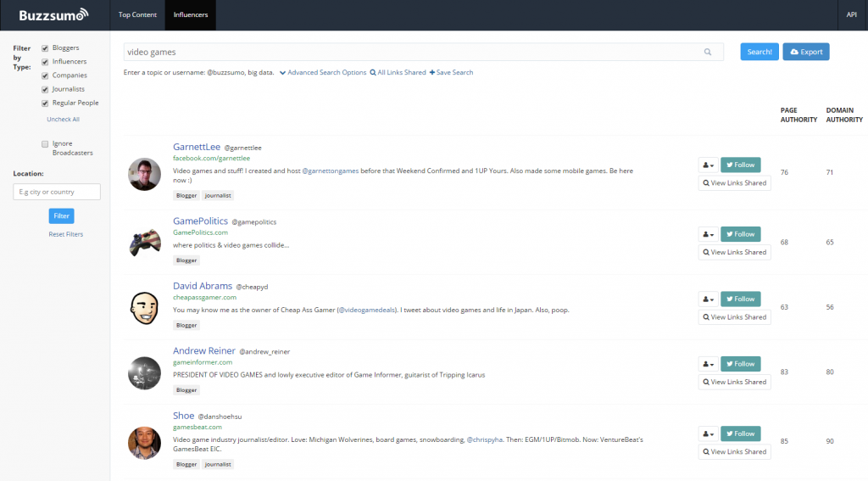View links shared by David Abrams

735,317
